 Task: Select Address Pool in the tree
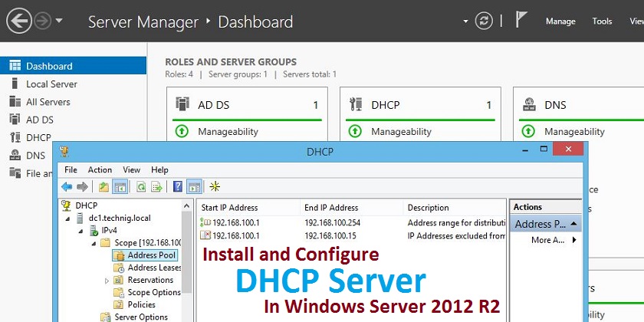(x=151, y=255)
